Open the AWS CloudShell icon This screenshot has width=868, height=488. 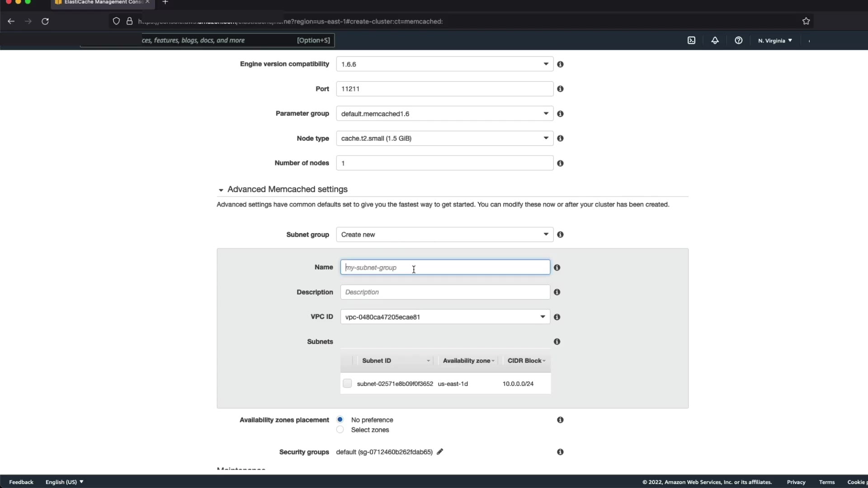(691, 40)
